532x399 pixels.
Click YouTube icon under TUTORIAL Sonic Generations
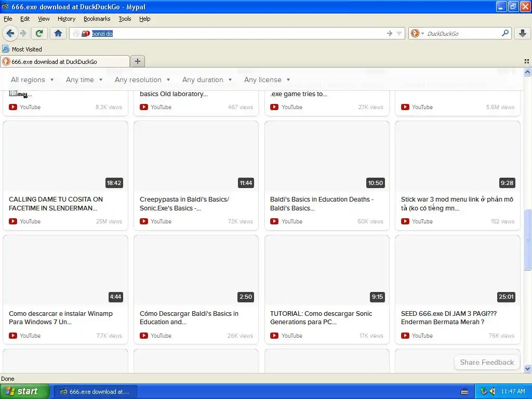point(274,336)
